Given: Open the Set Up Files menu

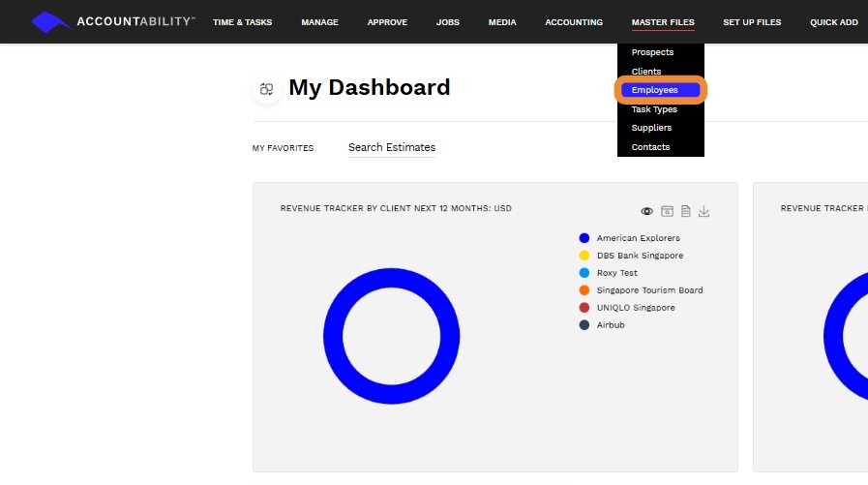Looking at the screenshot, I should (752, 22).
